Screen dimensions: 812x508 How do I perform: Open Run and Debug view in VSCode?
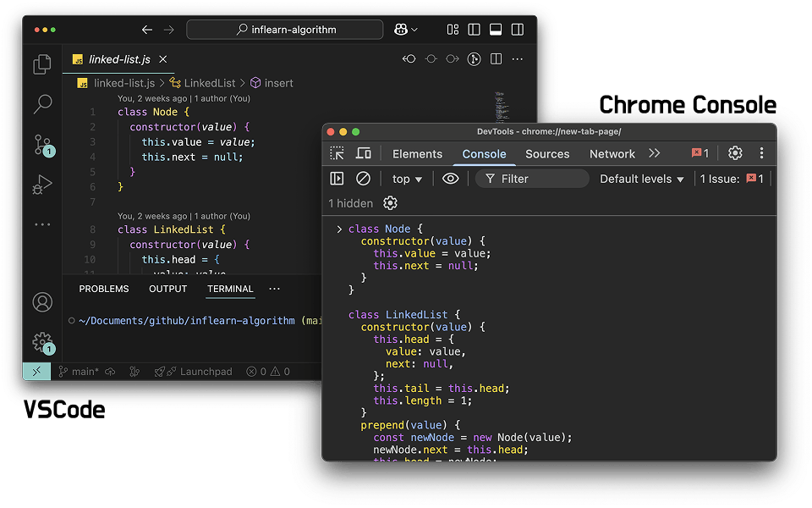pos(42,185)
